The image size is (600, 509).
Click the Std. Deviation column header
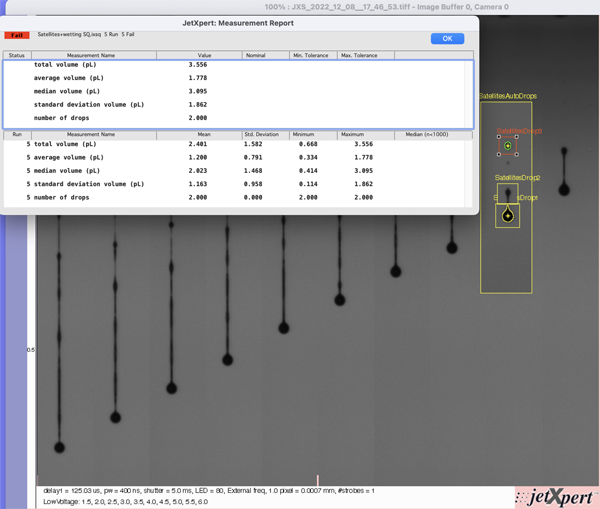coord(266,134)
